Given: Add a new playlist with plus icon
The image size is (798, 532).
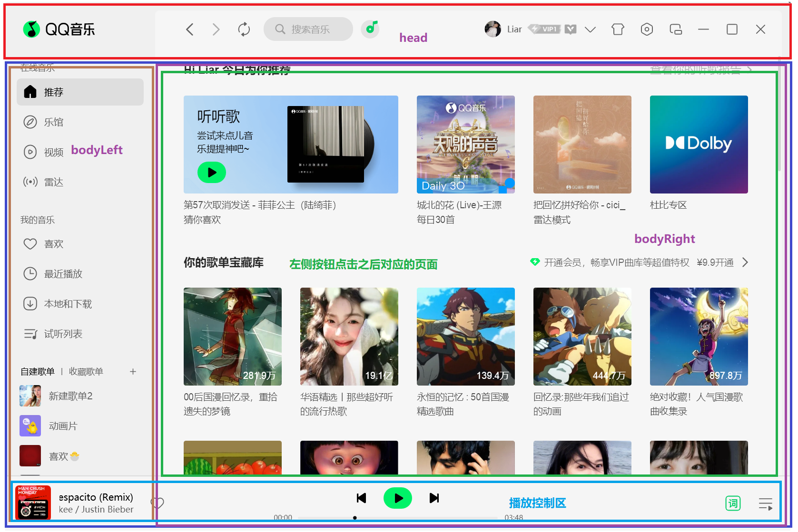Looking at the screenshot, I should coord(133,372).
